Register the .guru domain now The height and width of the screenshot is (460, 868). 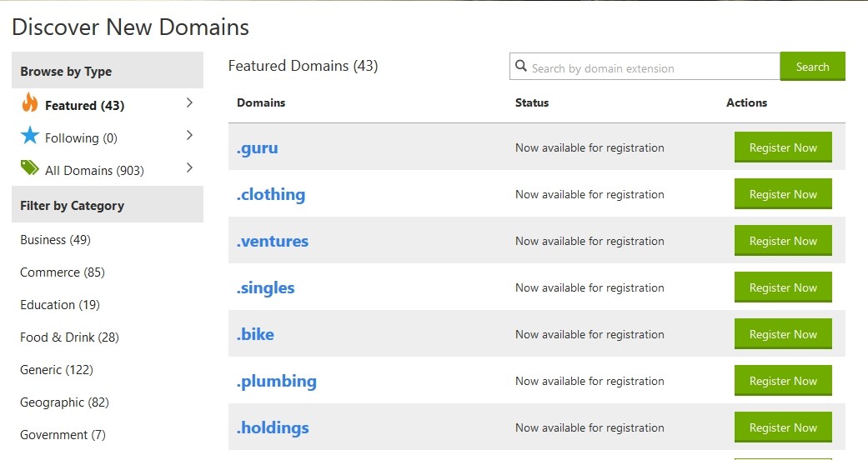(783, 147)
